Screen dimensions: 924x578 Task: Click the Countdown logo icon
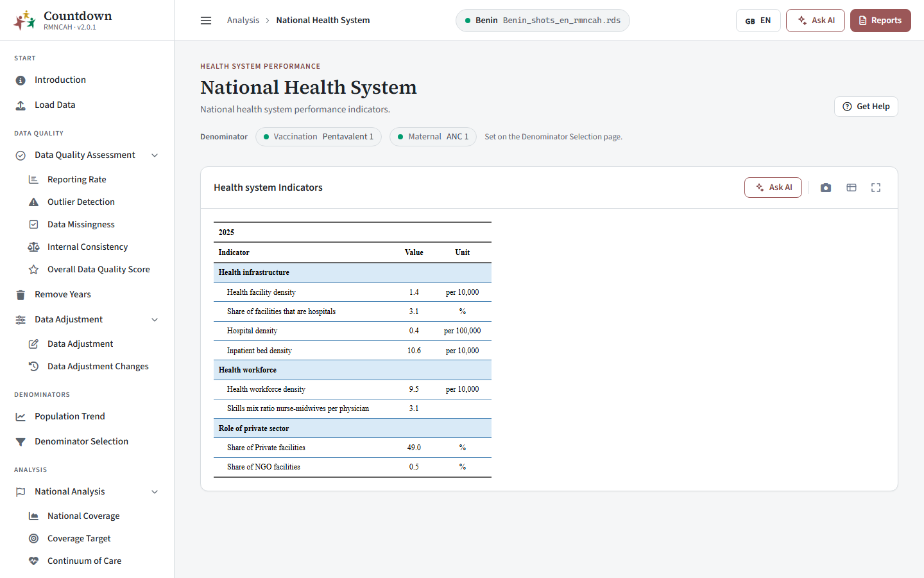[24, 21]
